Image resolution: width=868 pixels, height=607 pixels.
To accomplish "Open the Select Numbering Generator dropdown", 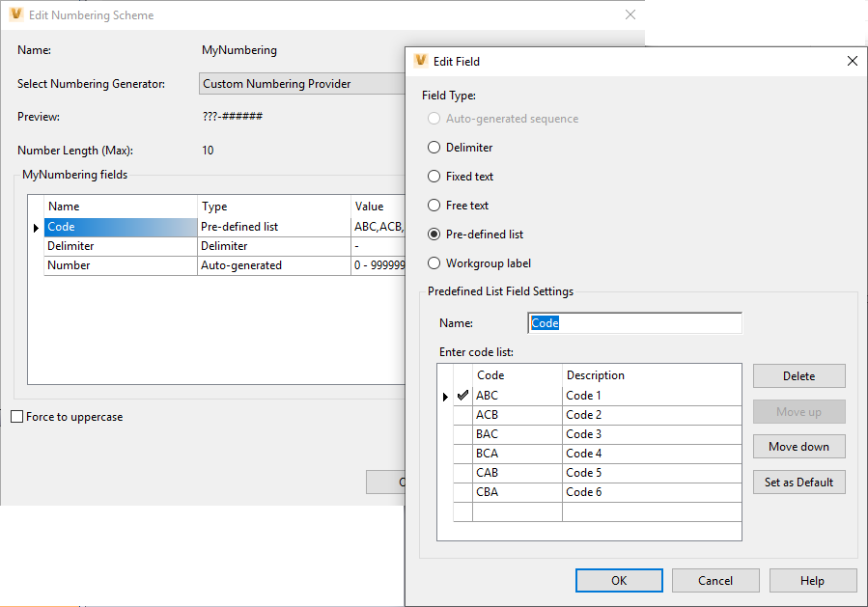I will point(301,84).
